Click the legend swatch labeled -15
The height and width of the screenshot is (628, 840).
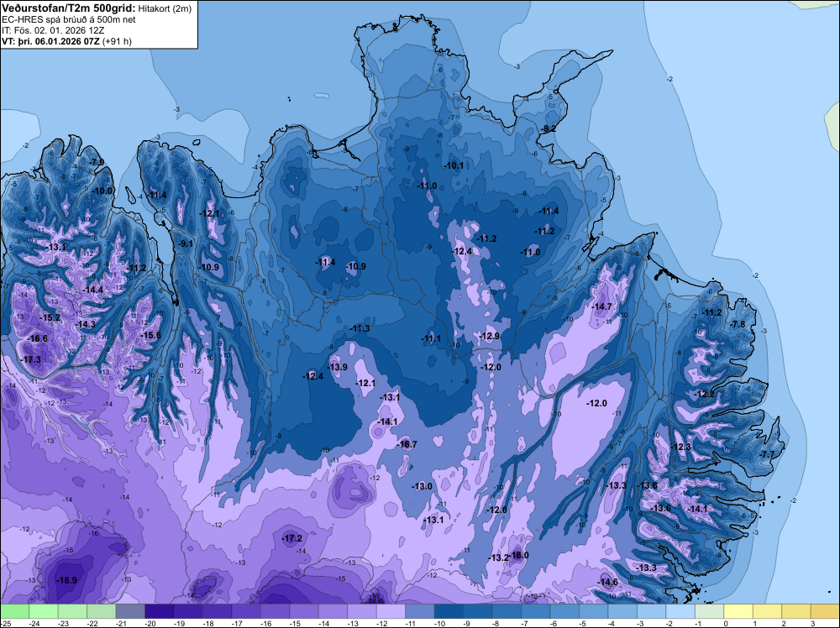tap(304, 611)
